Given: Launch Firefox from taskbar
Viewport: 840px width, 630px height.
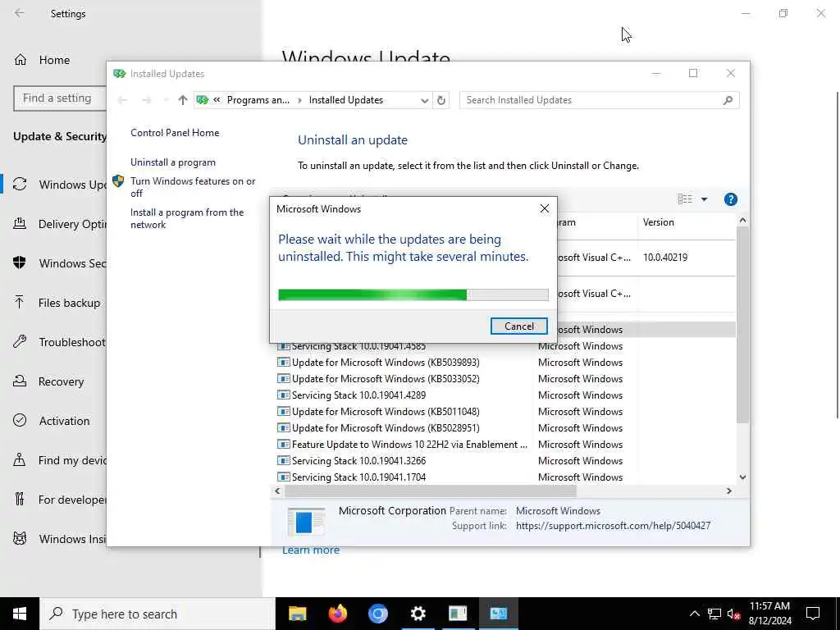Looking at the screenshot, I should click(337, 614).
